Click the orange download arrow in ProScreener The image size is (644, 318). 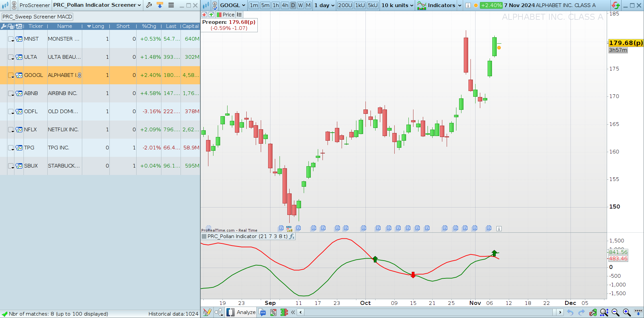160,5
